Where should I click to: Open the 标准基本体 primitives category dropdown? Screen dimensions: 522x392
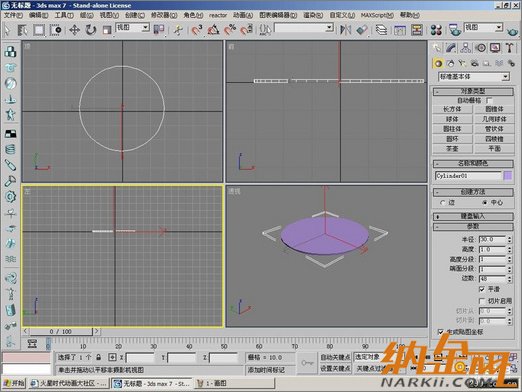(474, 77)
